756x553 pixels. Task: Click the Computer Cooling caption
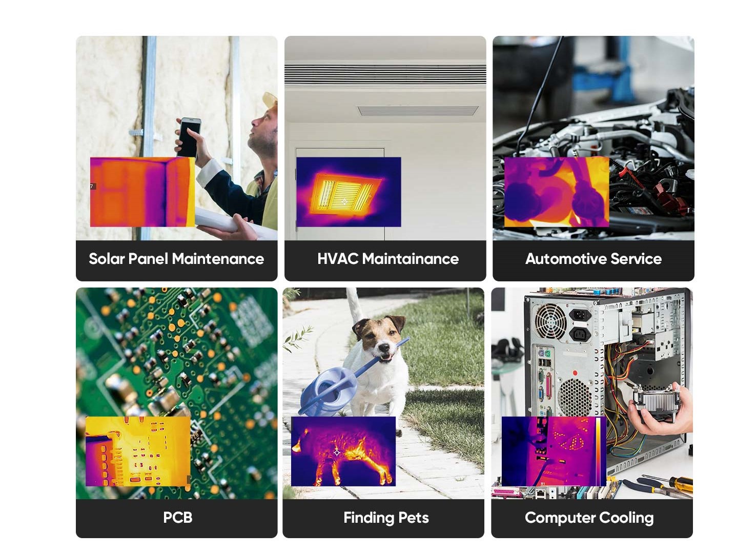(x=589, y=518)
